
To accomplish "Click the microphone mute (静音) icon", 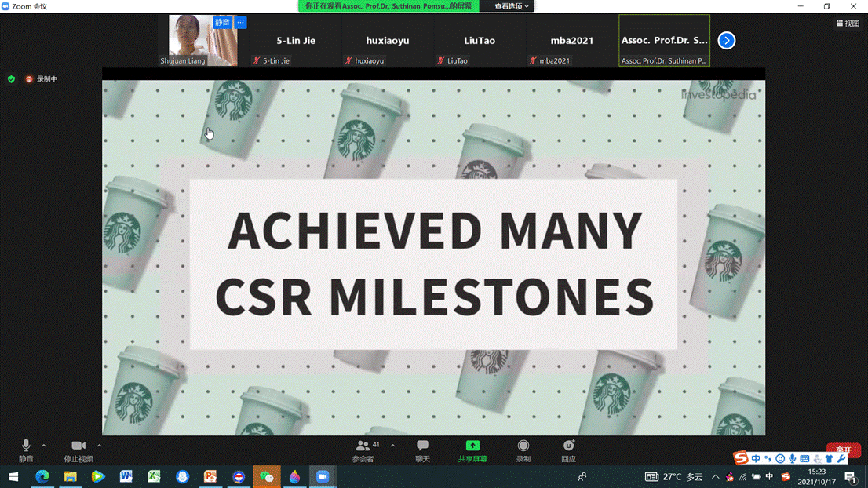I will [26, 446].
